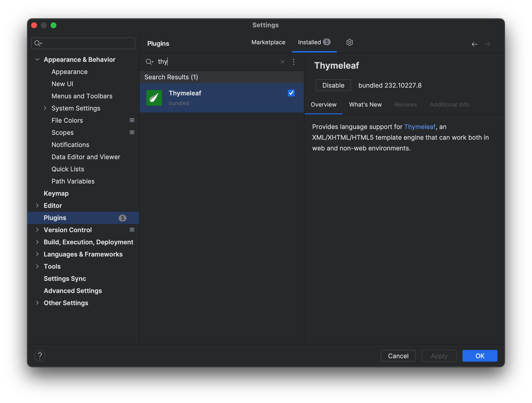The image size is (532, 403).
Task: Select the Editor settings item
Action: tap(53, 205)
